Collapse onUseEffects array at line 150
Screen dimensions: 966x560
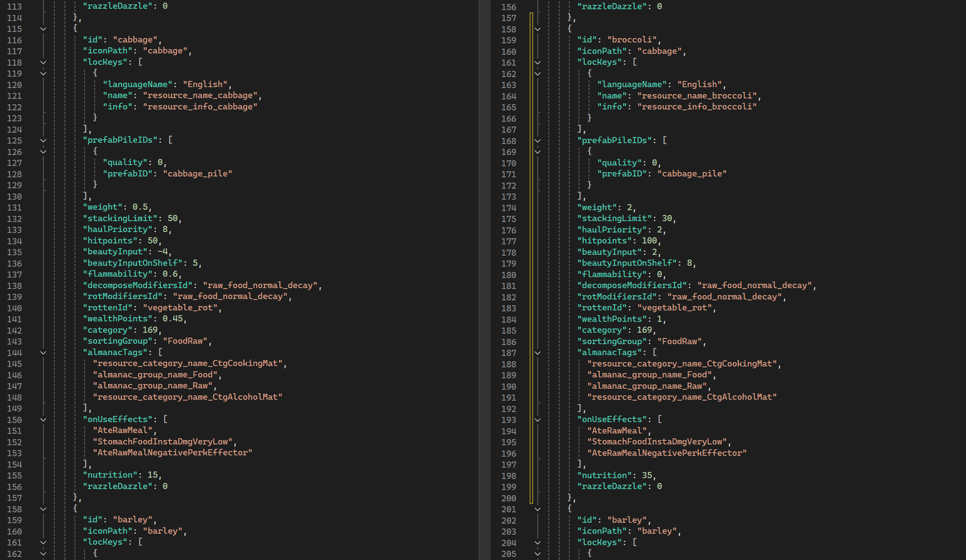[x=43, y=419]
